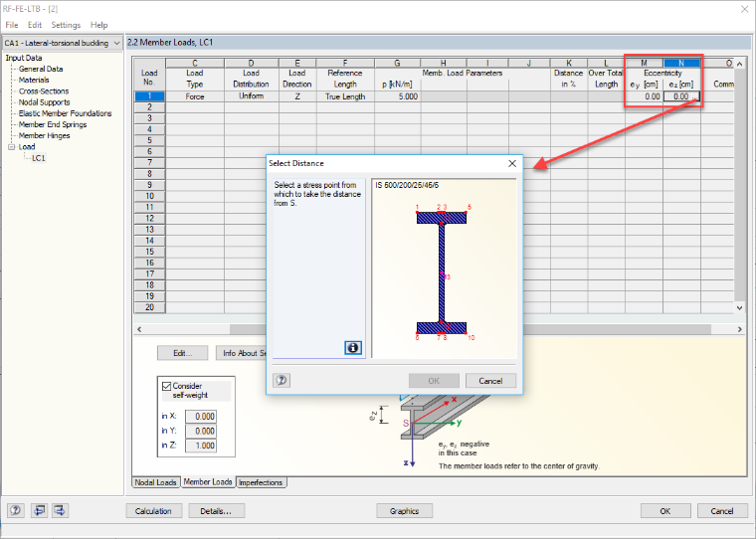Switch to Member Loads tab
Viewport: 756px width, 539px height.
click(x=208, y=481)
